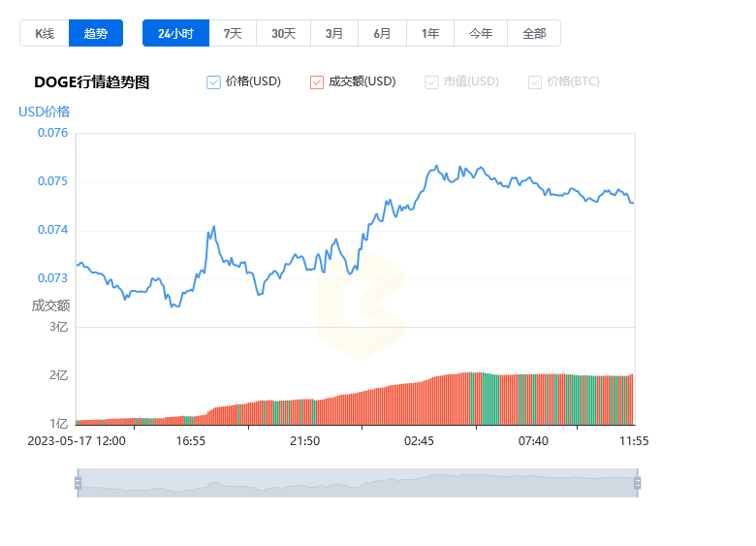Switch chart to 3月 range
This screenshot has height=546, width=756.
pos(334,33)
